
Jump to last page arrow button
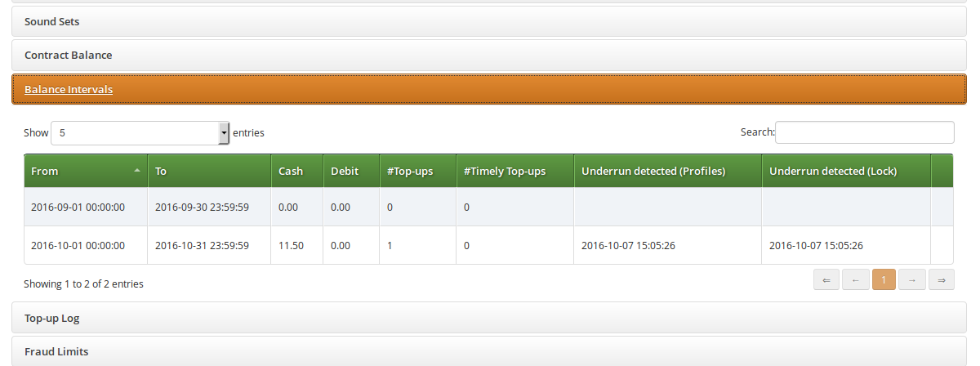click(942, 280)
